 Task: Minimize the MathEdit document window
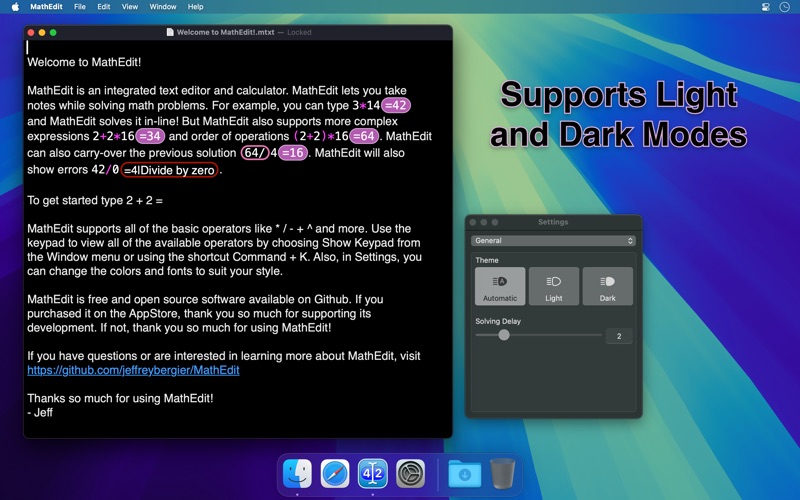click(42, 33)
